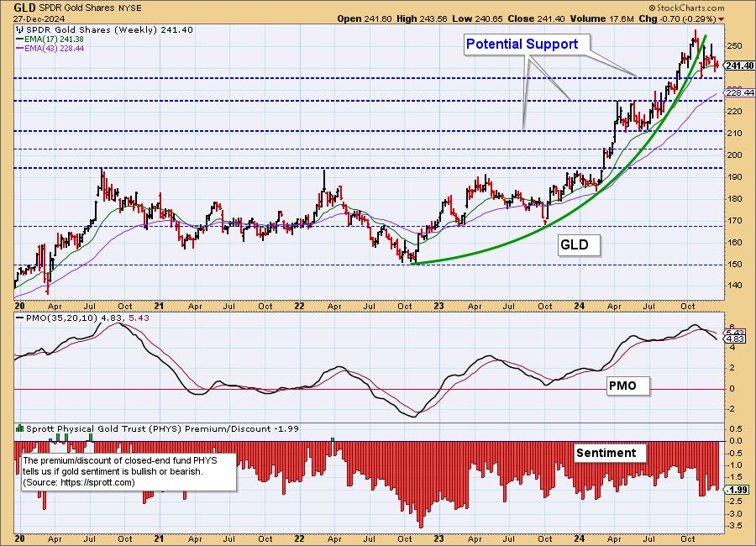Click the EMA(17) 241.38 legend entry
Image resolution: width=756 pixels, height=546 pixels.
click(x=50, y=39)
